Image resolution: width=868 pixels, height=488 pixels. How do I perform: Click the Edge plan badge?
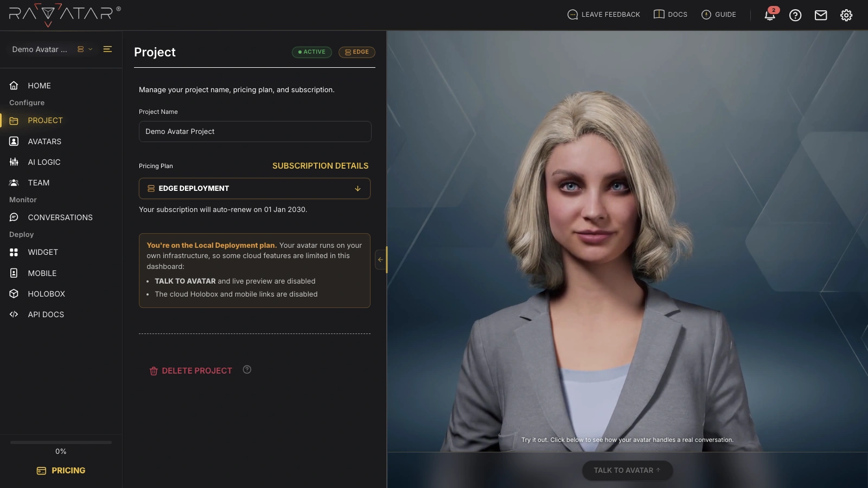357,52
